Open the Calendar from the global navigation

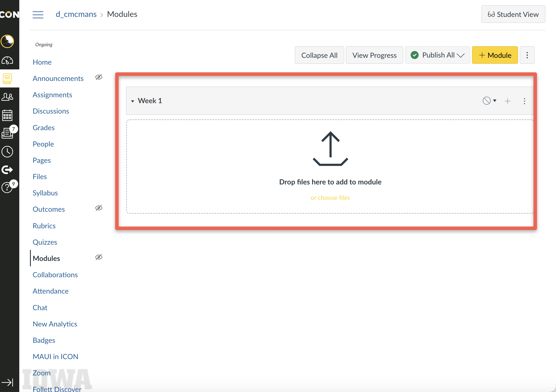point(7,115)
